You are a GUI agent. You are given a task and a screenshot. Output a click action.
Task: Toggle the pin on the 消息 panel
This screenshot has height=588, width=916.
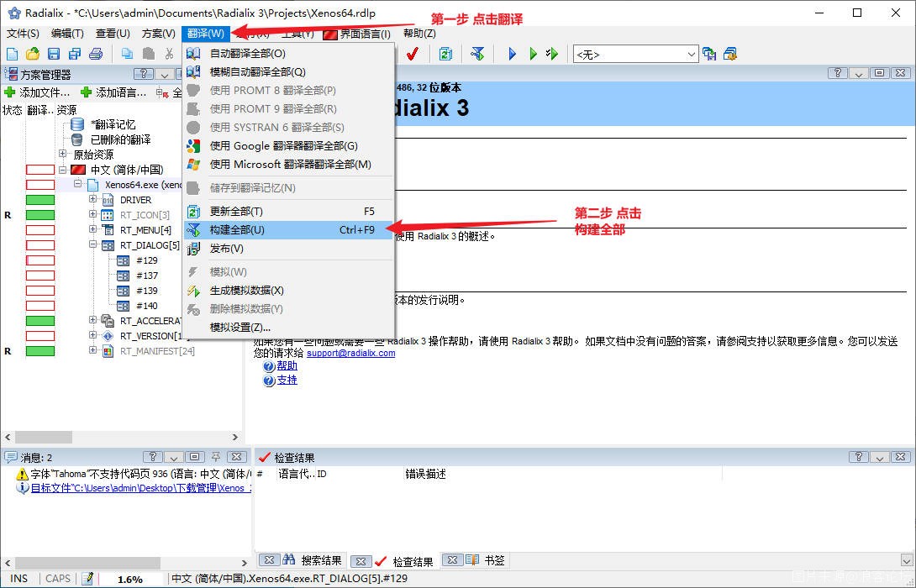[216, 457]
